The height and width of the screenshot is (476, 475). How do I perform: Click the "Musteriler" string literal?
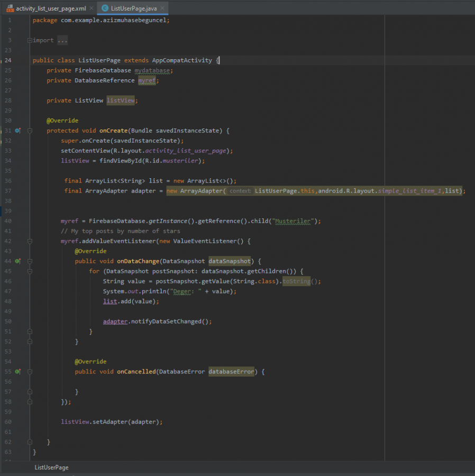[x=293, y=221]
